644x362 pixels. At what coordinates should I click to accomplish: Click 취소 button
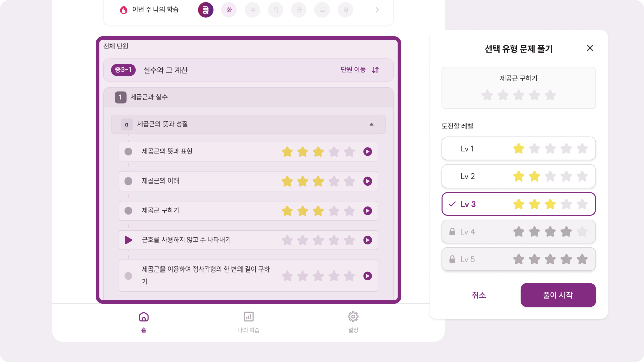click(479, 295)
